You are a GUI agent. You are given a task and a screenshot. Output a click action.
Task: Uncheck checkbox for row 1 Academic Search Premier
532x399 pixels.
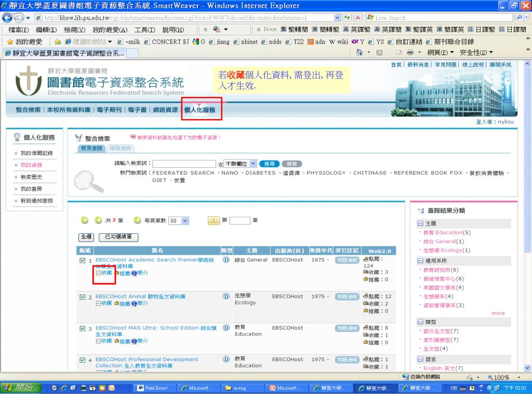[x=83, y=261]
